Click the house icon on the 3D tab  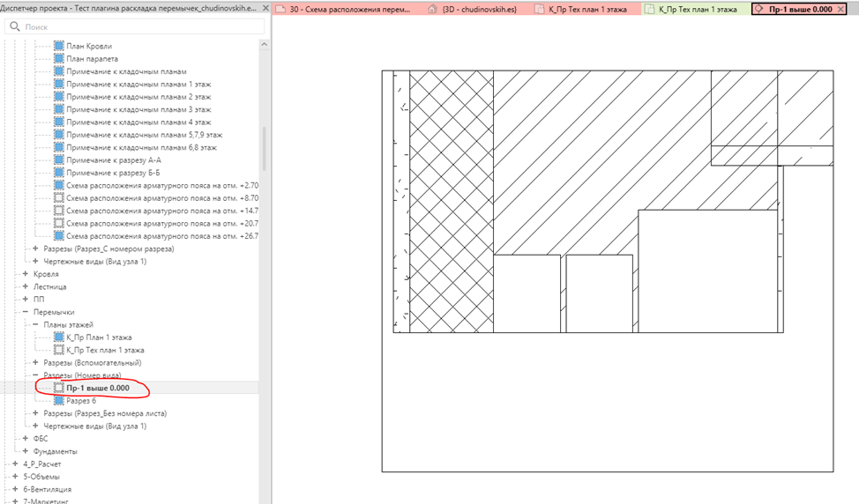click(433, 10)
